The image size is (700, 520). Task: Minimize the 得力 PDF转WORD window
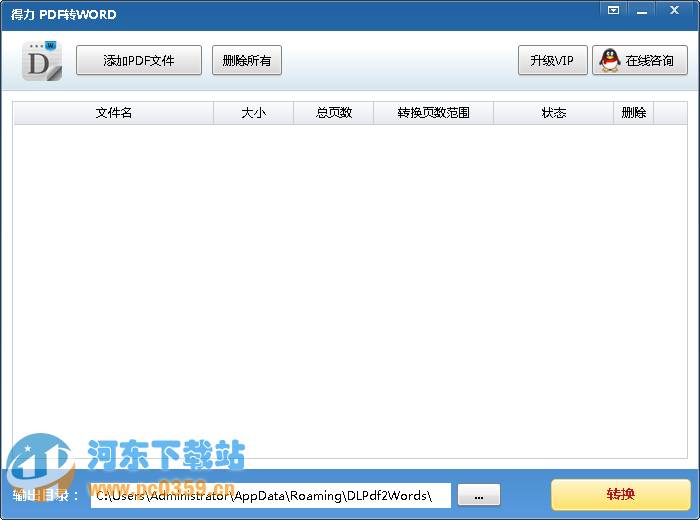click(x=642, y=10)
